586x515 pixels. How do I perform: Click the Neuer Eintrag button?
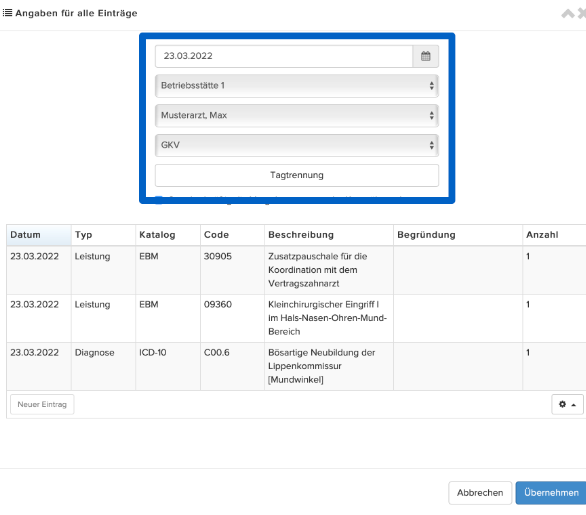point(42,404)
